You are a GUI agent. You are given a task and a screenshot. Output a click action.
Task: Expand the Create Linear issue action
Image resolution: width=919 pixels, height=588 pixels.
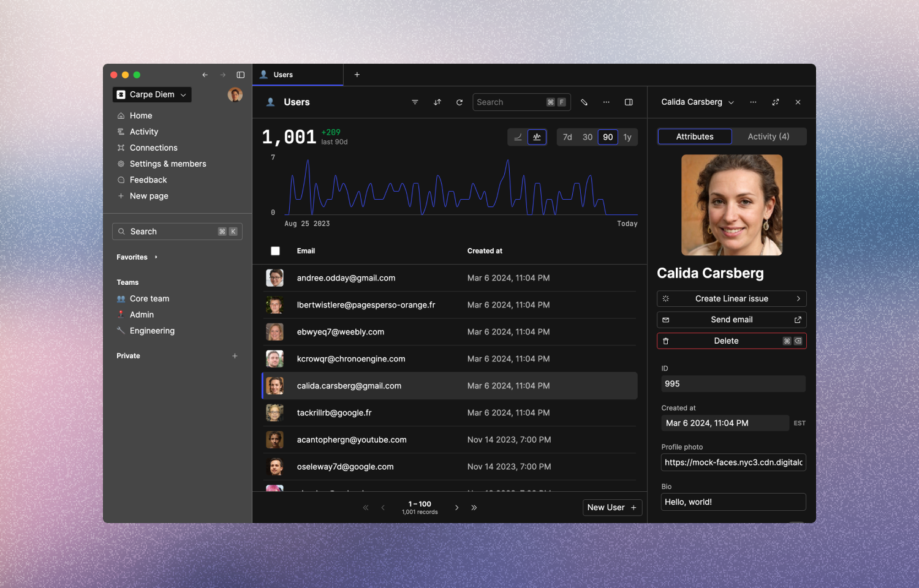(732, 299)
